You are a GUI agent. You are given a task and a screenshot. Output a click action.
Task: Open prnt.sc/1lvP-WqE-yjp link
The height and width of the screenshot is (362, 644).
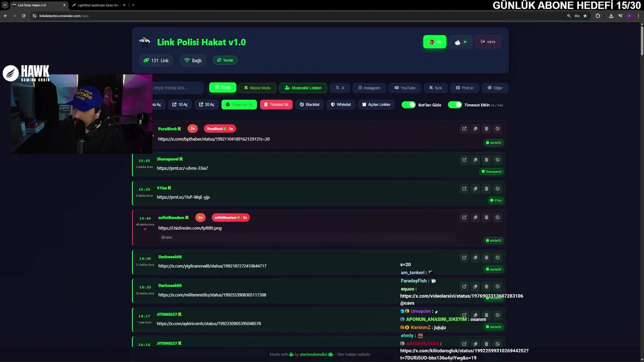click(x=183, y=197)
